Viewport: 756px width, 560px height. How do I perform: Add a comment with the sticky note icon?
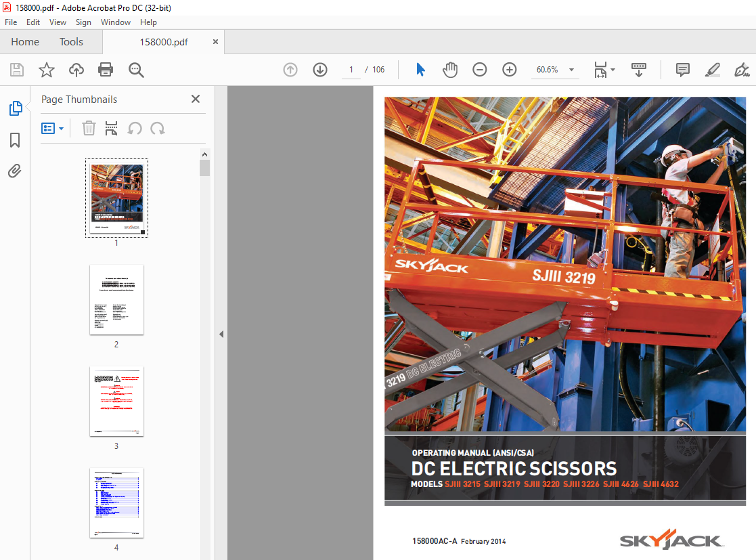(683, 70)
